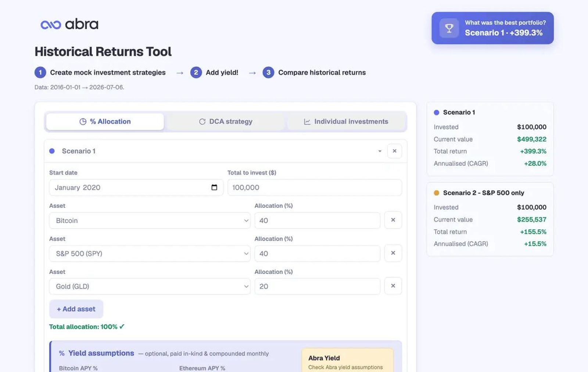The image size is (588, 372).
Task: Edit the Bitcoin allocation percent field
Action: tap(317, 220)
